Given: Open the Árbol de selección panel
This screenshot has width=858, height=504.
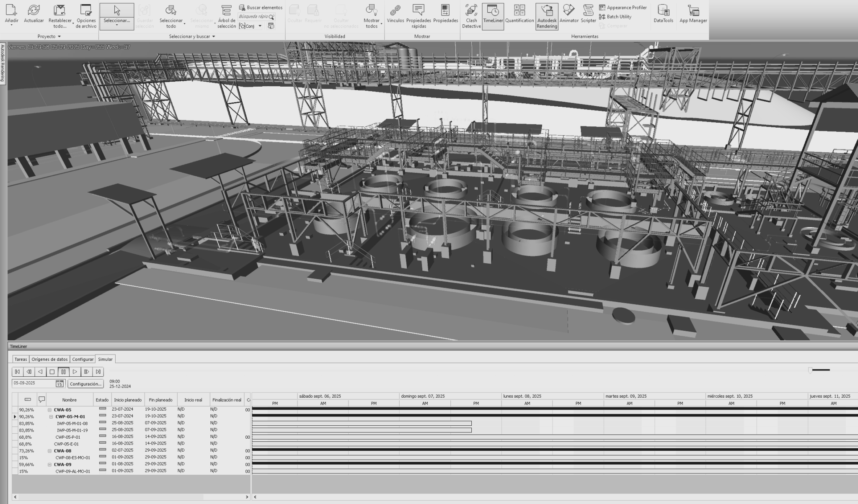Looking at the screenshot, I should (x=227, y=17).
